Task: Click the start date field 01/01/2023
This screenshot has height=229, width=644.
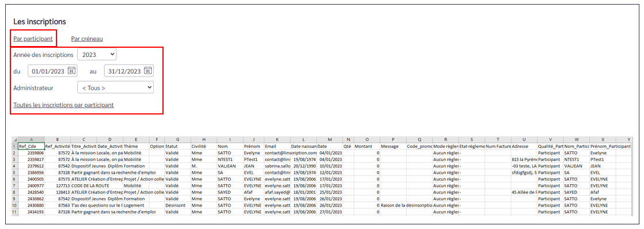Action: coord(52,71)
